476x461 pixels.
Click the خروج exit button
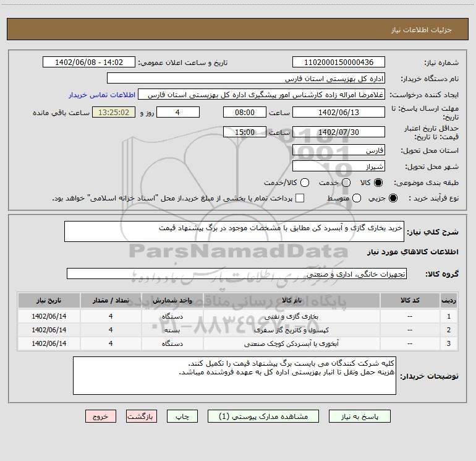pos(101,416)
